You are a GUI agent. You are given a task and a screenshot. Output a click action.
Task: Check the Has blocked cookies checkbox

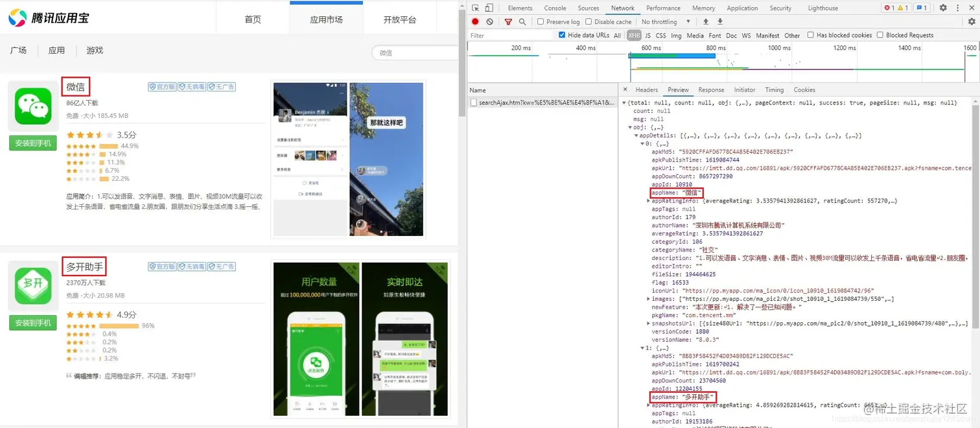811,35
